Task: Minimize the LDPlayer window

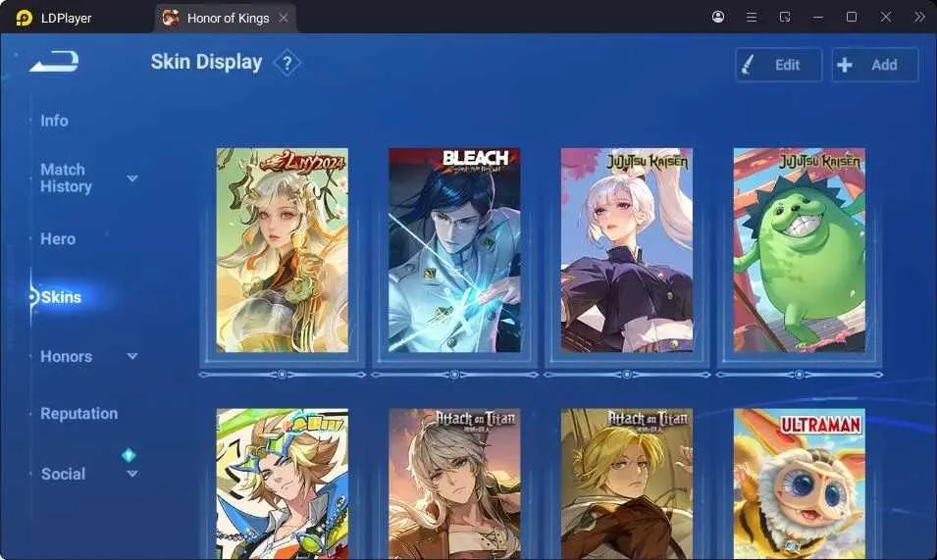Action: (x=818, y=17)
